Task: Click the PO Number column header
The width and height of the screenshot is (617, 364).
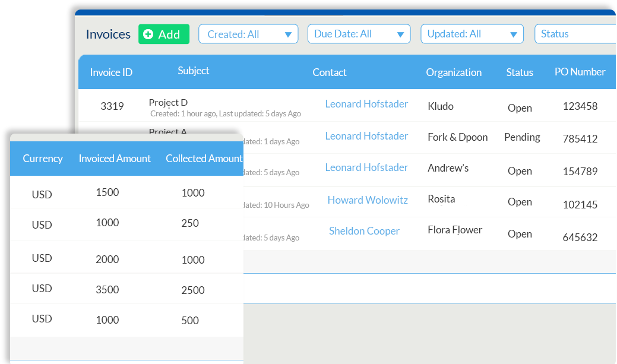Action: pos(580,72)
